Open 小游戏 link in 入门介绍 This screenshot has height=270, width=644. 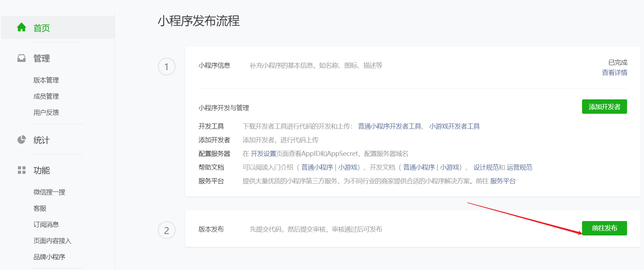tap(348, 167)
